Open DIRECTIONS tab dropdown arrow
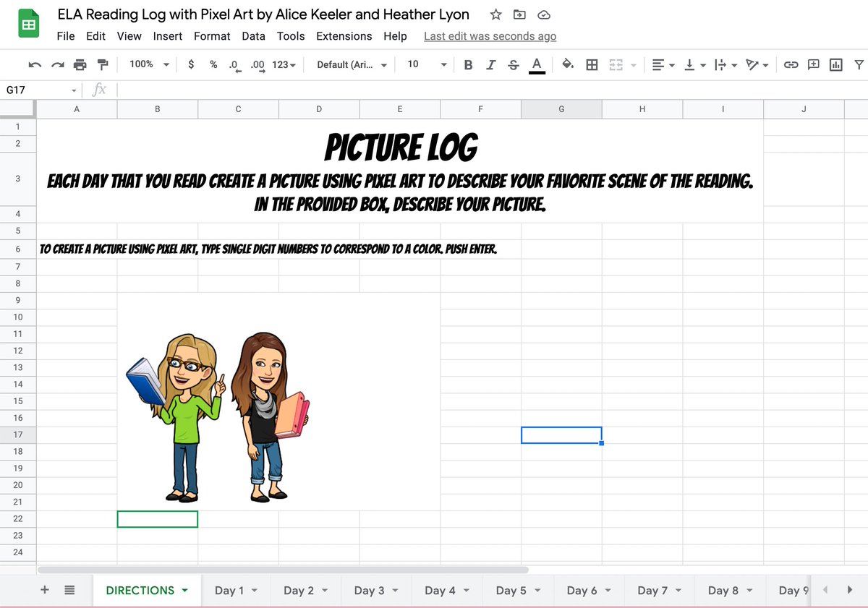 184,591
